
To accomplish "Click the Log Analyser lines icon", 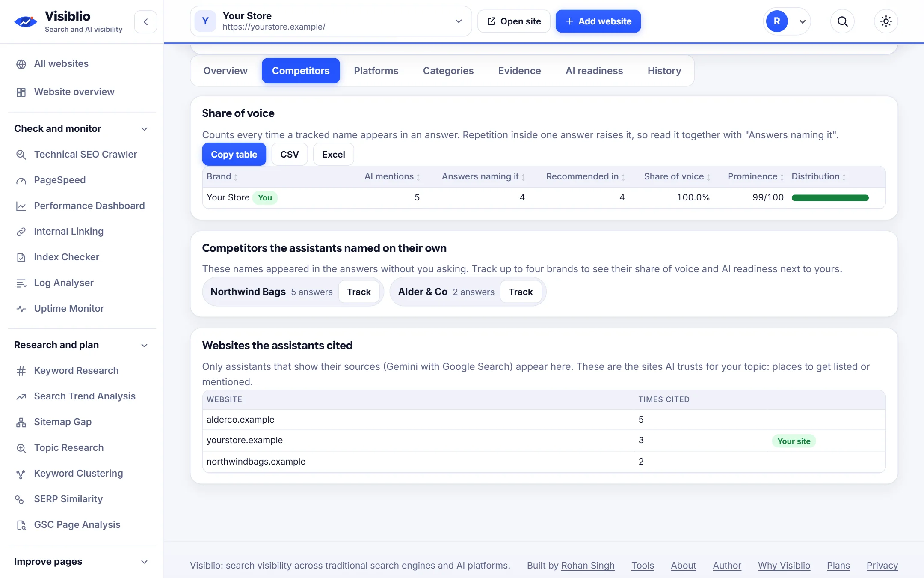I will tap(21, 283).
